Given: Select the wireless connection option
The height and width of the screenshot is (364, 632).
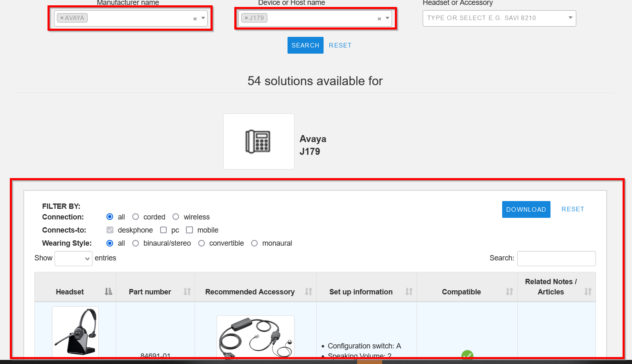Looking at the screenshot, I should pyautogui.click(x=176, y=217).
